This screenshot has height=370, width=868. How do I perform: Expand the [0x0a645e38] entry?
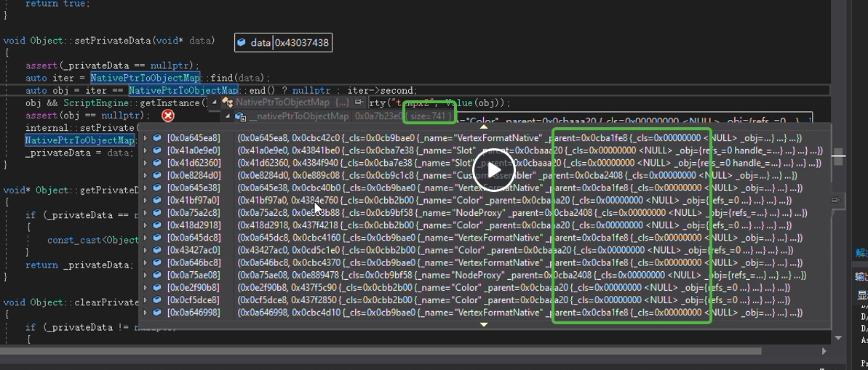[146, 188]
